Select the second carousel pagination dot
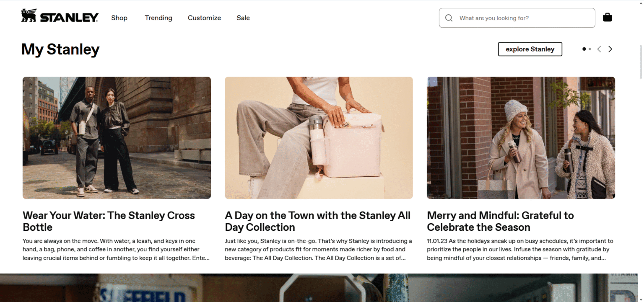The image size is (644, 302). [x=590, y=49]
